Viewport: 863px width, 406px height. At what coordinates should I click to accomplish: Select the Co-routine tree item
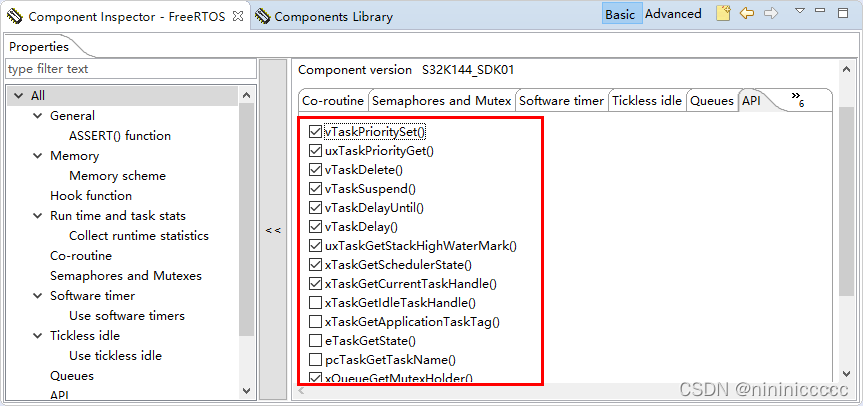click(81, 256)
